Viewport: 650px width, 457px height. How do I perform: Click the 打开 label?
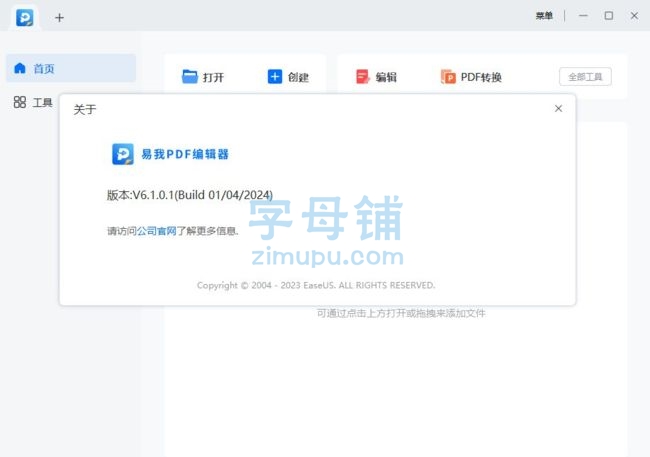click(x=213, y=77)
